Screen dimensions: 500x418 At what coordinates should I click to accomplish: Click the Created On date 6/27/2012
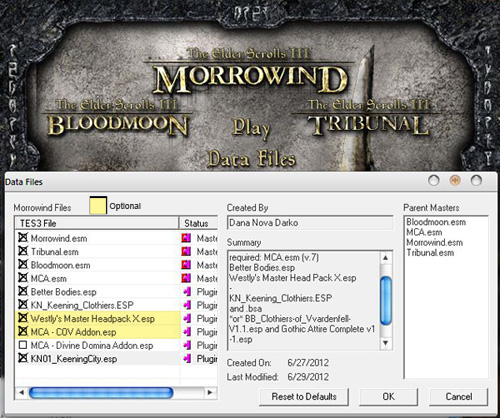click(x=308, y=363)
